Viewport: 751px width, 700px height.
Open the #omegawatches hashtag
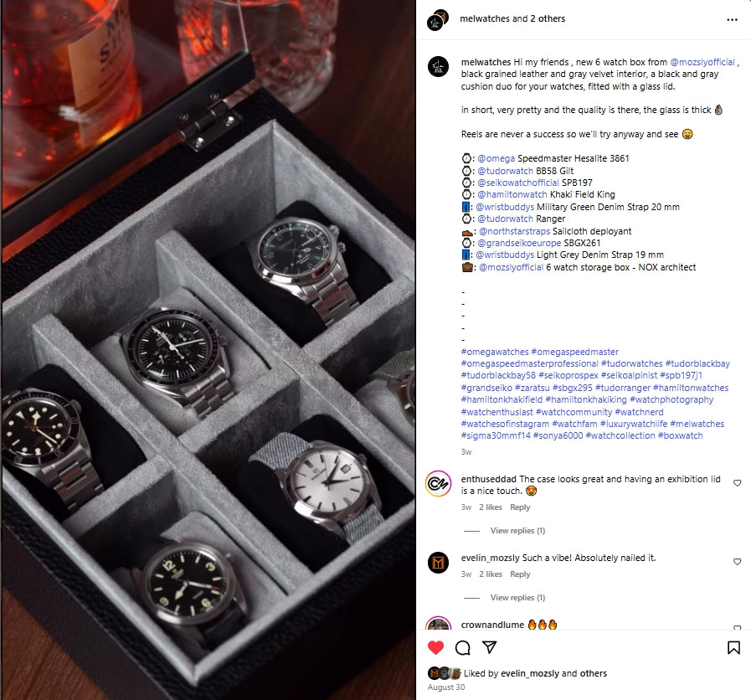click(495, 352)
